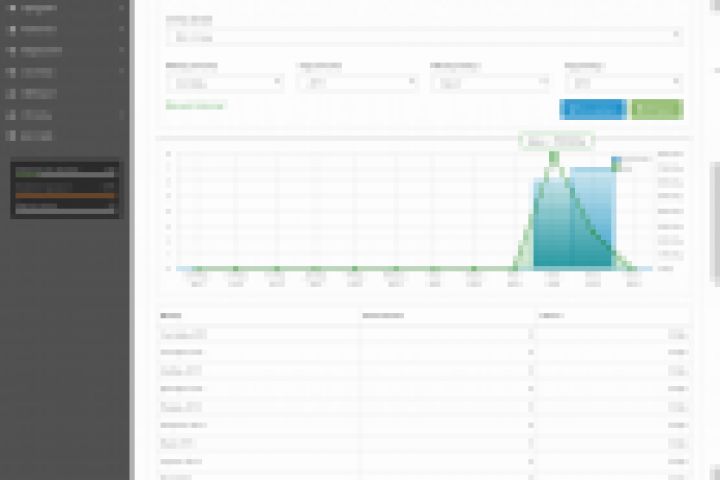Screen dimensions: 720x480
Task: Open the first filter dropdown in the row
Action: click(x=225, y=83)
